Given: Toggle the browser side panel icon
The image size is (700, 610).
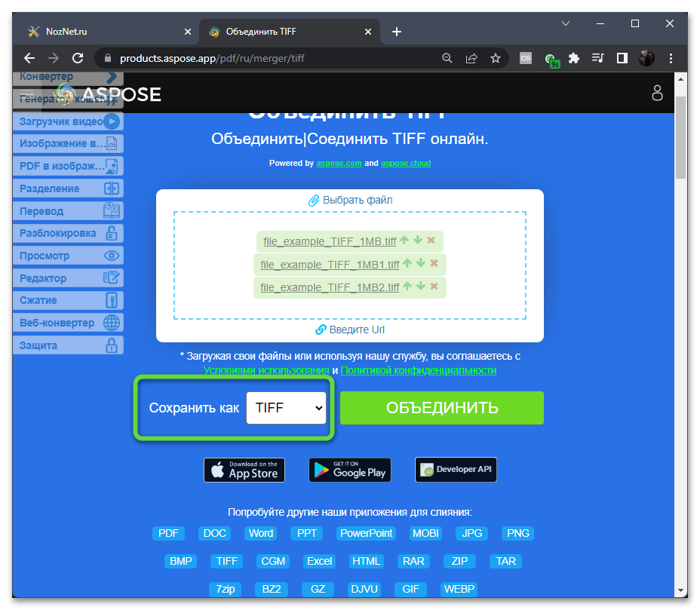Looking at the screenshot, I should [x=622, y=58].
